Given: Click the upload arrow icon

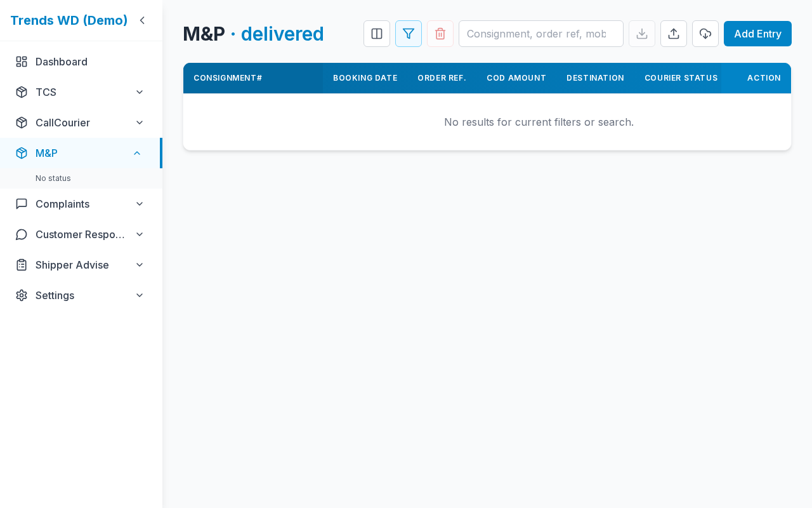Looking at the screenshot, I should pyautogui.click(x=674, y=34).
